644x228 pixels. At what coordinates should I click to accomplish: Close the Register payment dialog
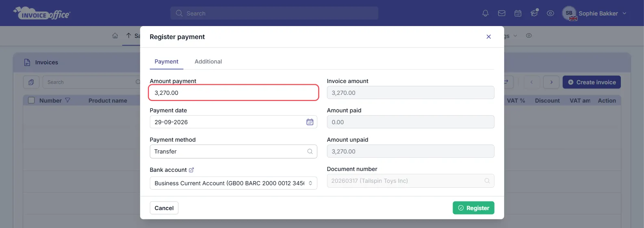489,37
